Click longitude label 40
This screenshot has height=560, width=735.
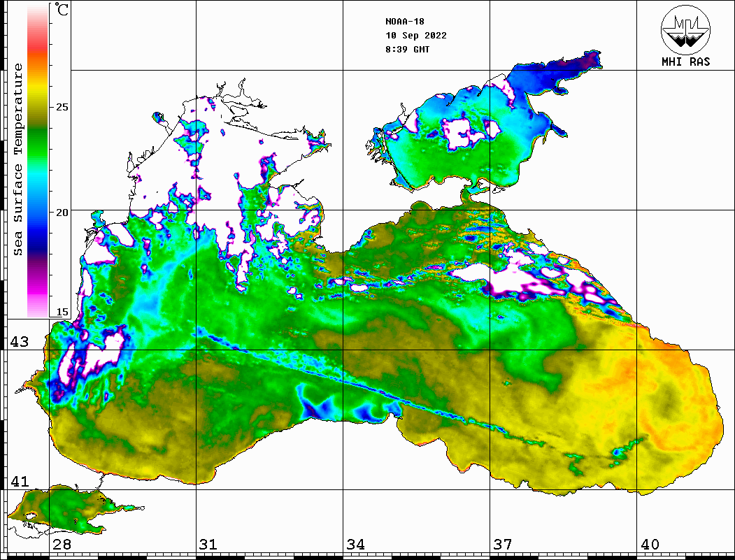650,545
